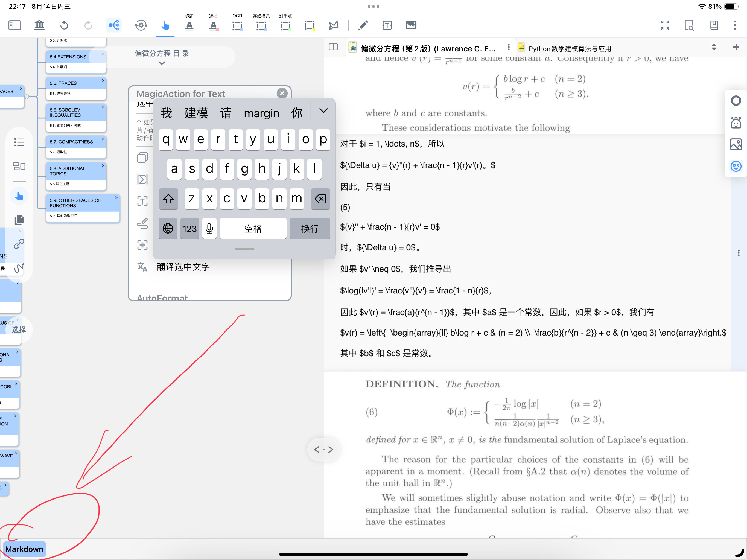The width and height of the screenshot is (747, 560).
Task: Tap the 123 numbers key
Action: [189, 229]
